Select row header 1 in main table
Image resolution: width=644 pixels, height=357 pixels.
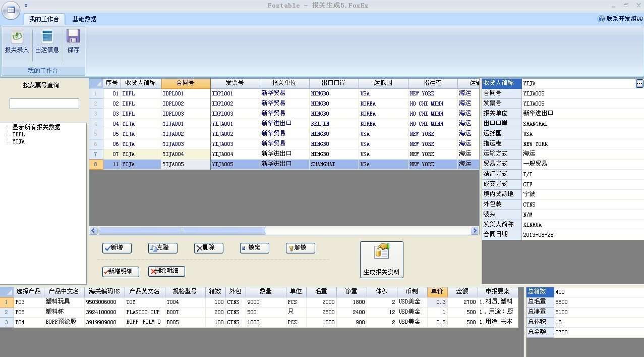(96, 93)
